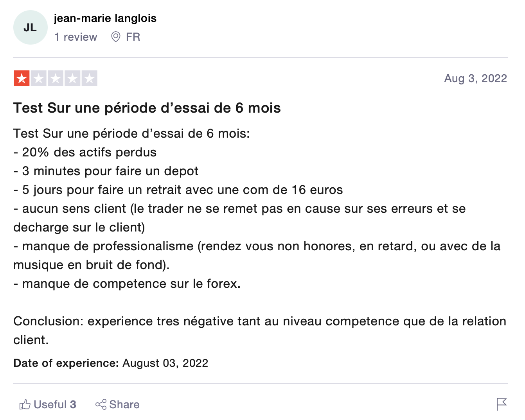Click the second grey rating star
The height and width of the screenshot is (420, 525).
click(39, 79)
